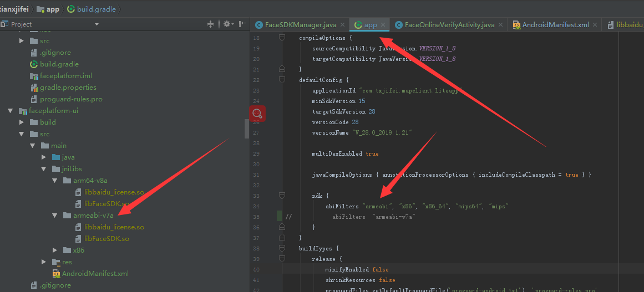Open the Project view dropdown arrow
Viewport: 644px width, 292px height.
97,24
